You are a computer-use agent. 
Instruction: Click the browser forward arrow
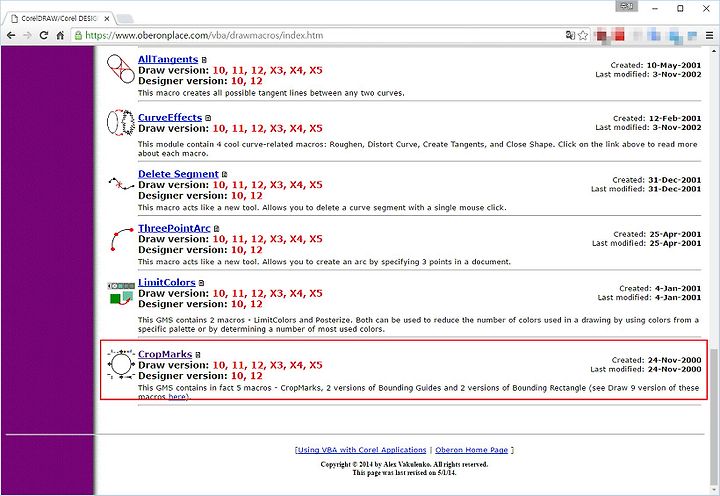pyautogui.click(x=27, y=35)
